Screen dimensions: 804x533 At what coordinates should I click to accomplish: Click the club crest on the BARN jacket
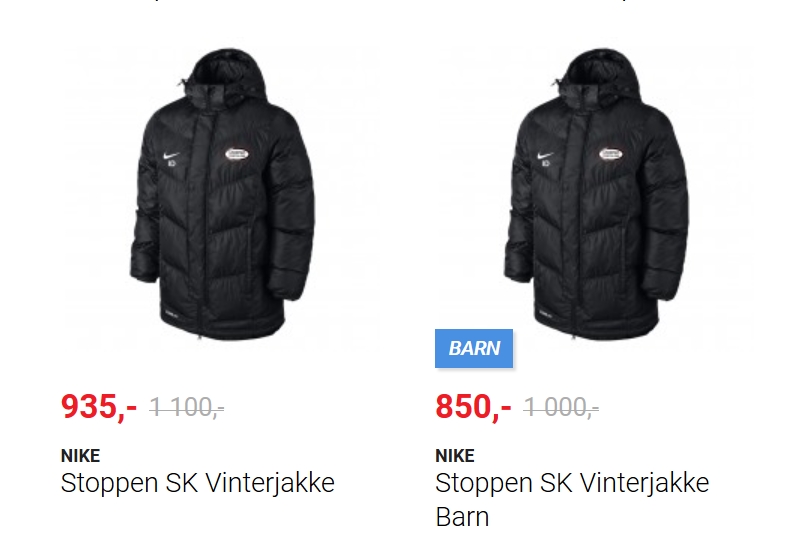(611, 154)
